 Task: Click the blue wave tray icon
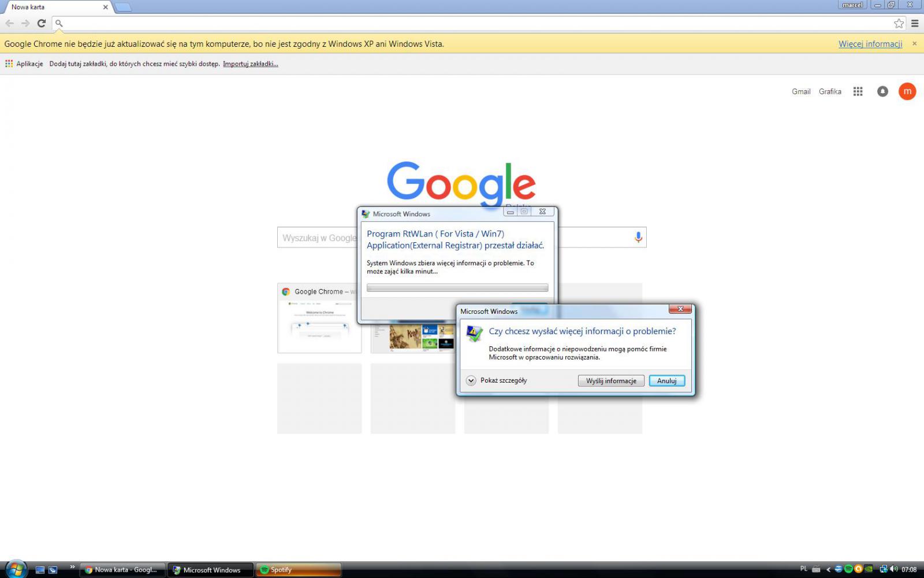pos(839,569)
